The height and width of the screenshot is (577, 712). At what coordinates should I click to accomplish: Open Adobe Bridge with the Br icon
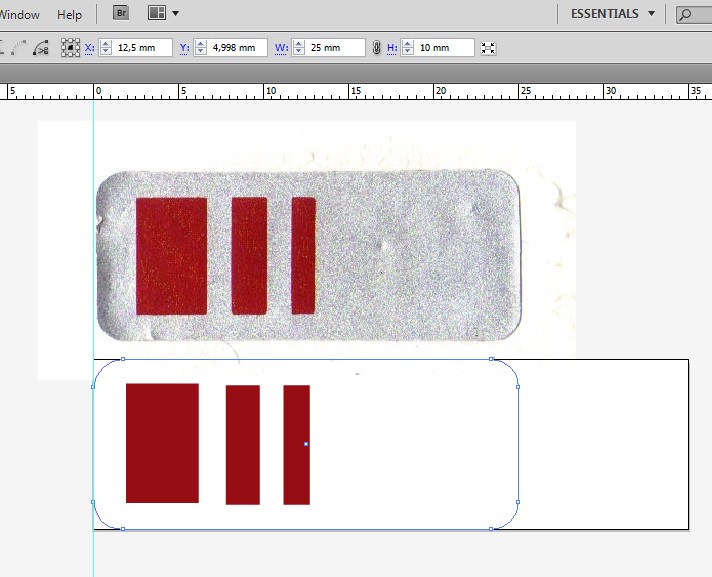(x=121, y=13)
